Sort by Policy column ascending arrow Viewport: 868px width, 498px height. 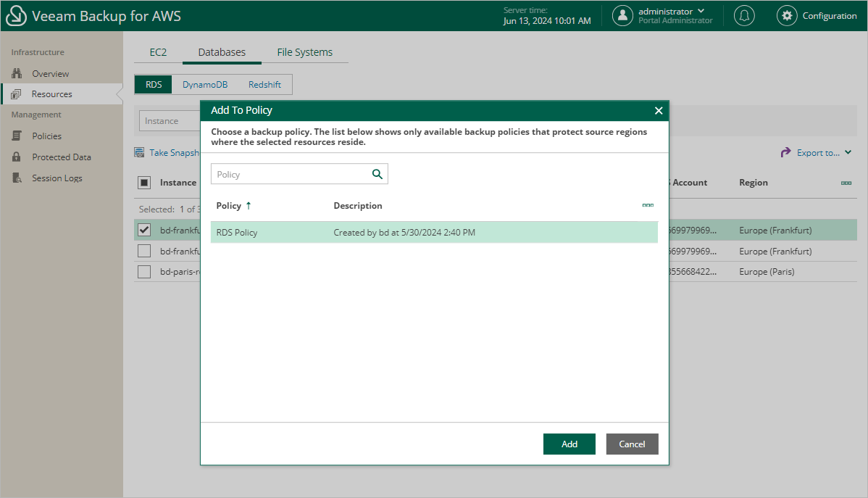pos(249,206)
